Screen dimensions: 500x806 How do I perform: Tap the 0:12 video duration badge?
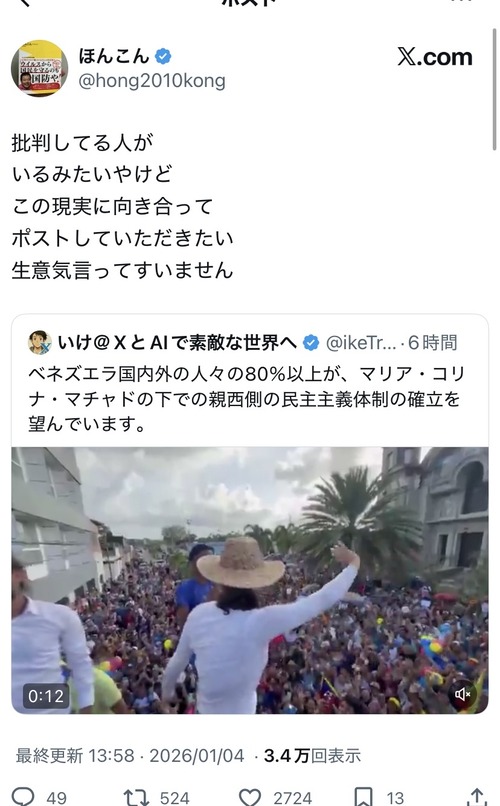click(x=46, y=696)
